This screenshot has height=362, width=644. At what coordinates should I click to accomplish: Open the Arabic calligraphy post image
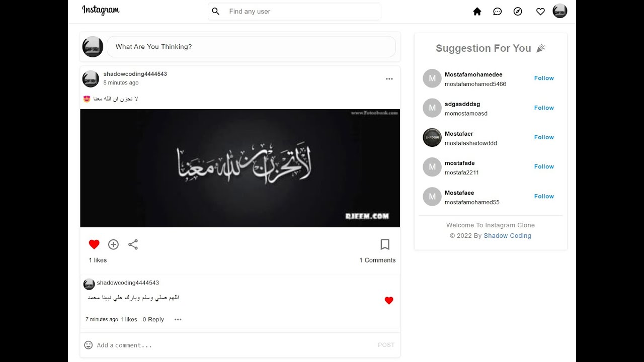(240, 168)
